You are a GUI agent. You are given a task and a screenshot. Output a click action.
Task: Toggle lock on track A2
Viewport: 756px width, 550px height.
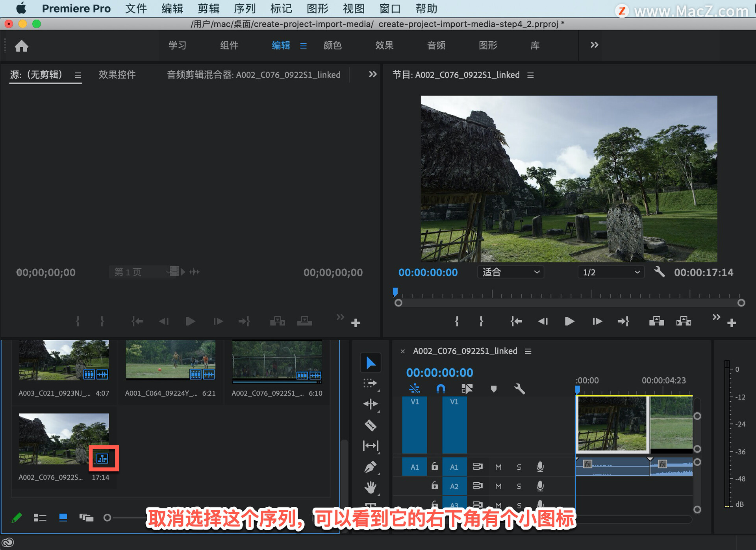pyautogui.click(x=434, y=486)
